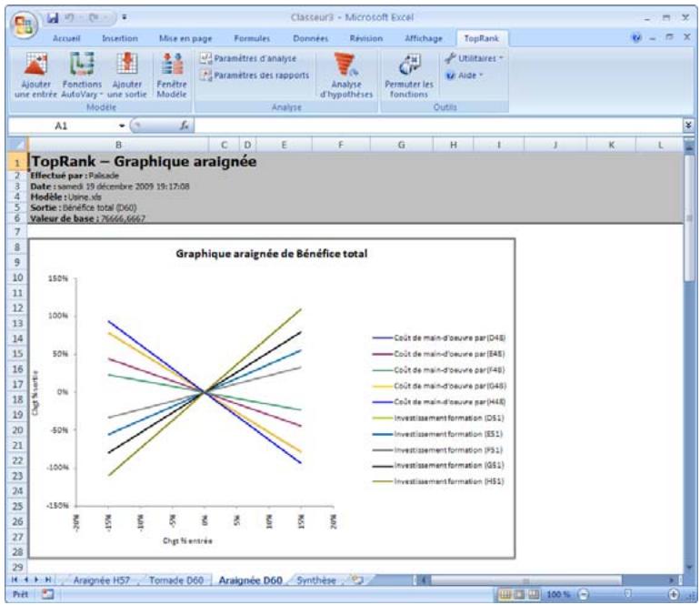This screenshot has height=605, width=700.
Task: Click the vertical scrollbar thumb
Action: [689, 218]
